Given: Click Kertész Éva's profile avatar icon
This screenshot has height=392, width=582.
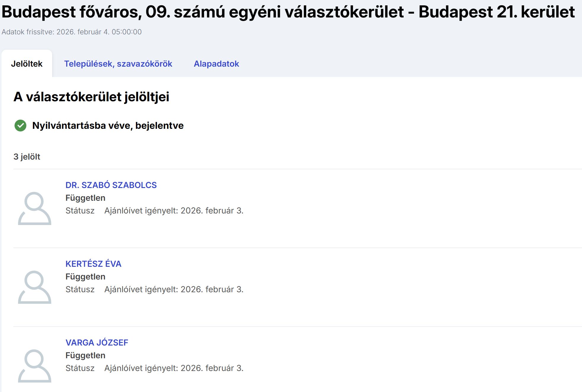Looking at the screenshot, I should coord(35,287).
